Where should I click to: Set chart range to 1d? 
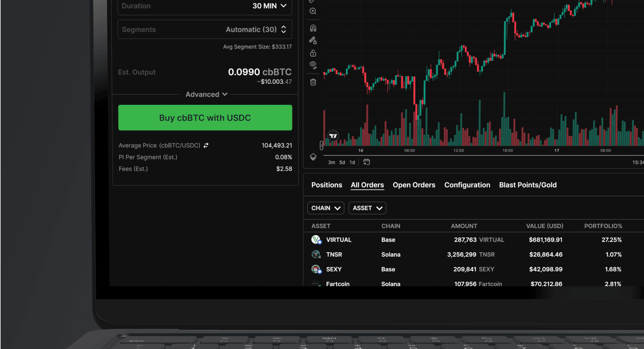click(x=352, y=162)
